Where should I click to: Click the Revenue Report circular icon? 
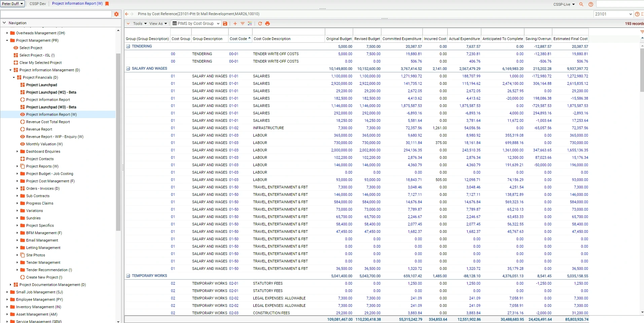23,129
